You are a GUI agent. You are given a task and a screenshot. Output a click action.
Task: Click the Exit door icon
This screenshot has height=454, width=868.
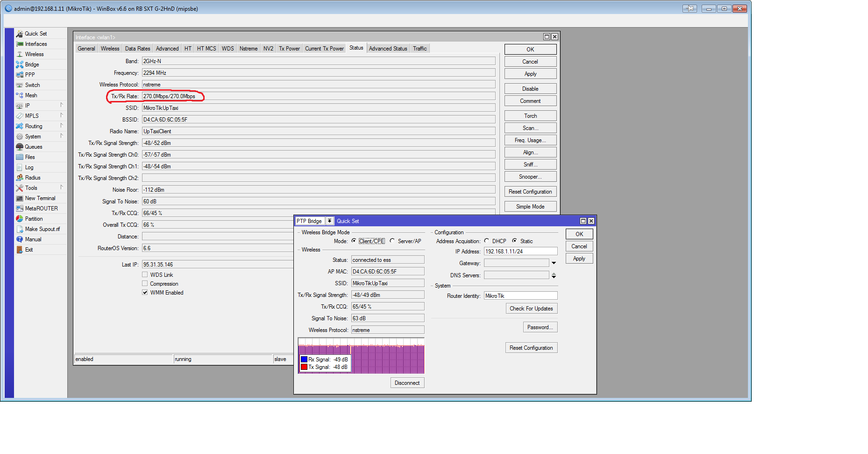20,250
